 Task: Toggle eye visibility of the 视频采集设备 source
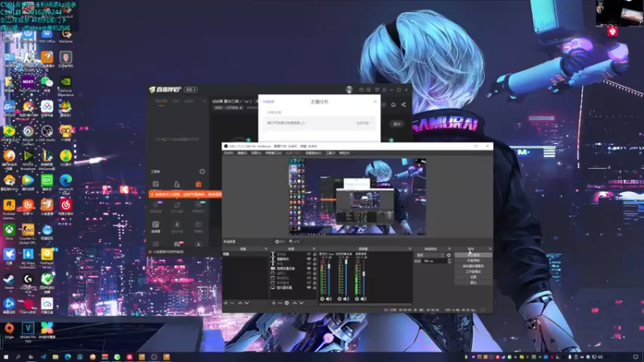tap(309, 269)
